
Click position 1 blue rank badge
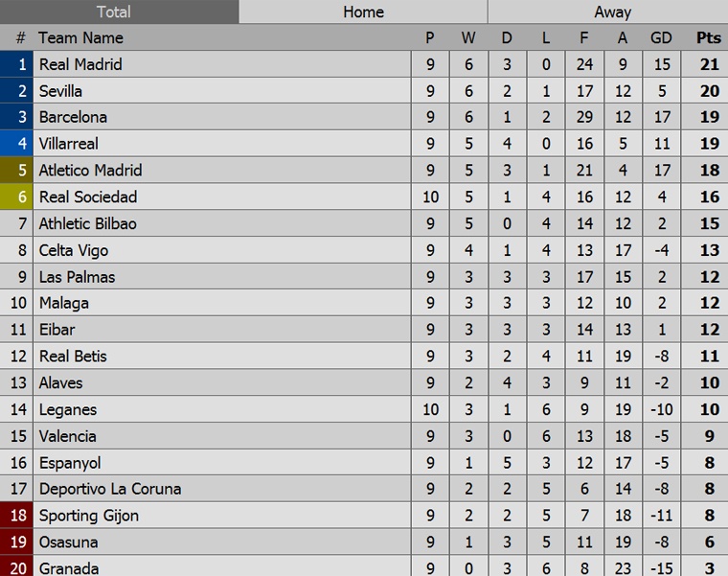click(x=19, y=65)
